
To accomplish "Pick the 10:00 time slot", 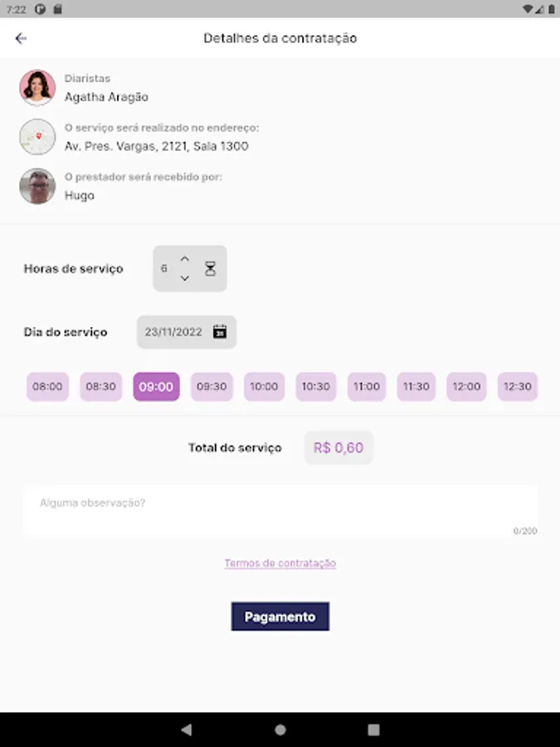I will coord(264,387).
